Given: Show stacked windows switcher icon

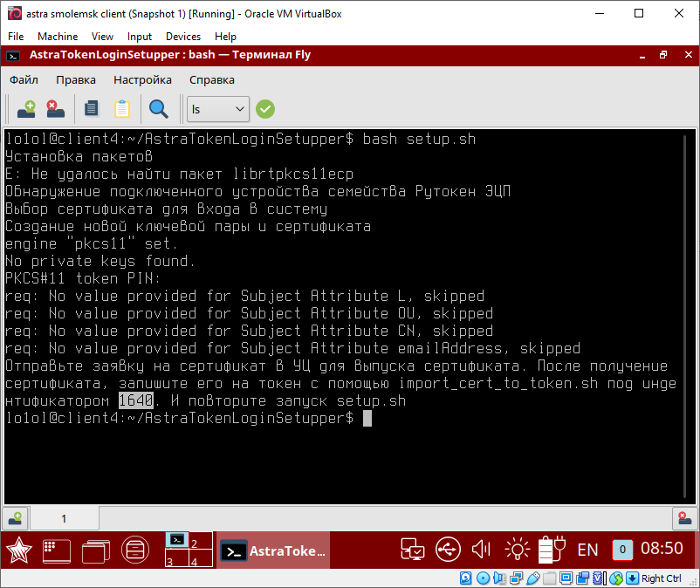Looking at the screenshot, I should (x=96, y=551).
